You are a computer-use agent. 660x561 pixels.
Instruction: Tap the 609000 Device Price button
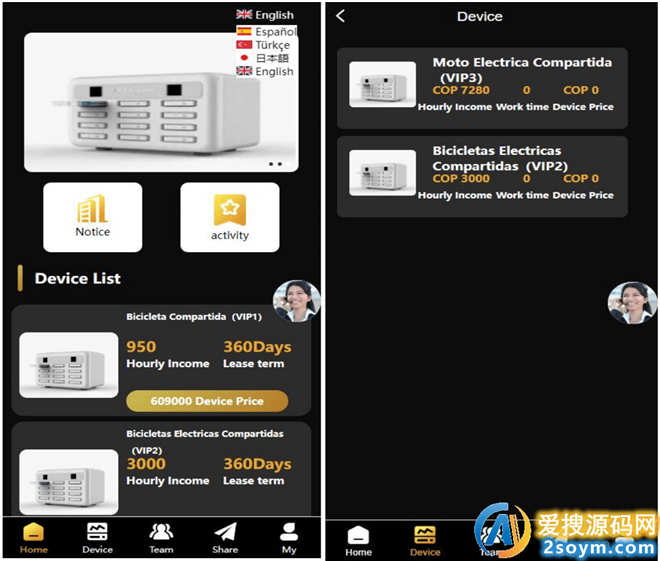207,401
